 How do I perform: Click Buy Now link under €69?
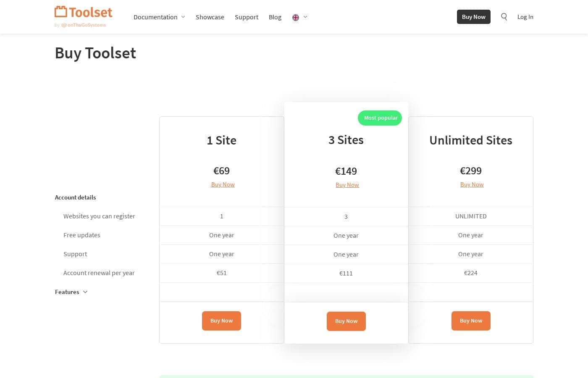[x=223, y=184]
